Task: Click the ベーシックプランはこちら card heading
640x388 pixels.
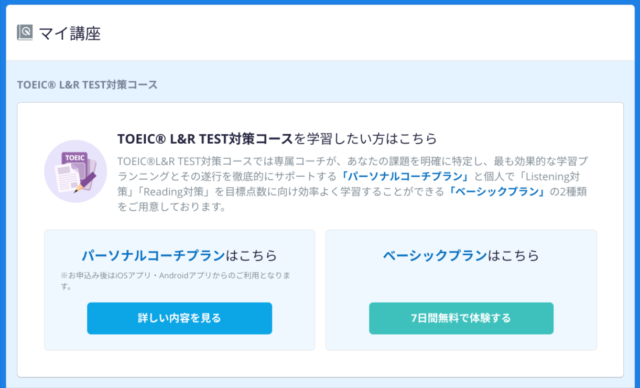Action: pyautogui.click(x=461, y=255)
